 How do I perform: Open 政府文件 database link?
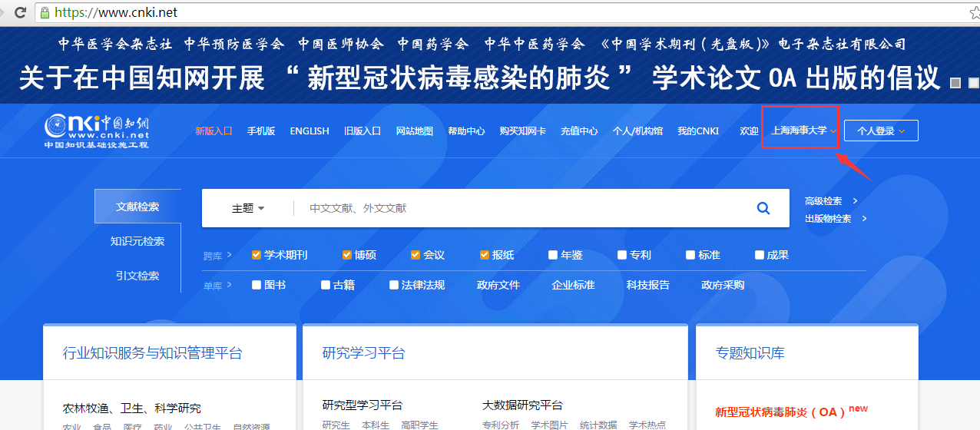pyautogui.click(x=498, y=285)
